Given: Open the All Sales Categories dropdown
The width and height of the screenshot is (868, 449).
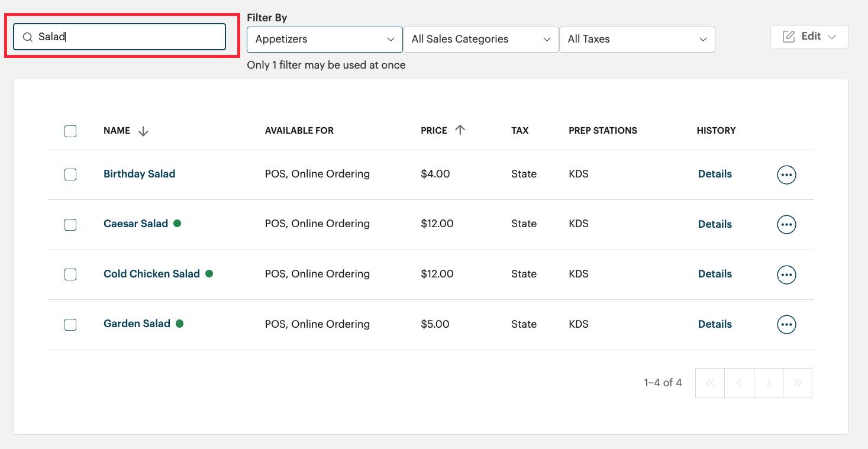Looking at the screenshot, I should (480, 39).
